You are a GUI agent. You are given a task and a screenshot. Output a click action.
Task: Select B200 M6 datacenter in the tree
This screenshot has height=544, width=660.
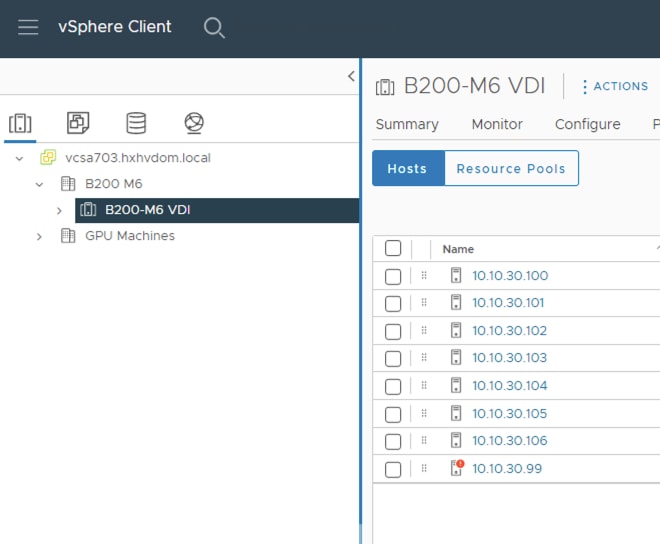114,184
